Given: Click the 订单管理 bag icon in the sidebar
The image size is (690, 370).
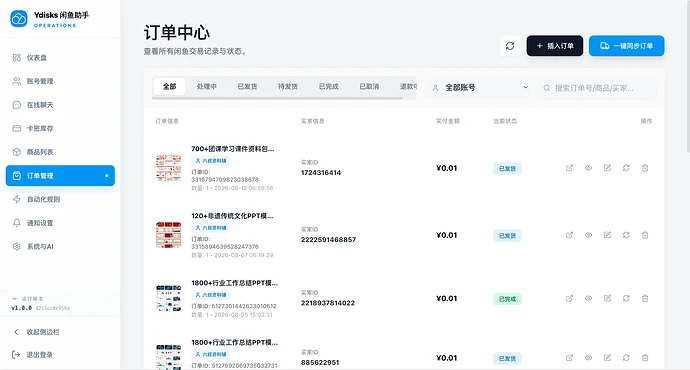Looking at the screenshot, I should click(x=17, y=176).
